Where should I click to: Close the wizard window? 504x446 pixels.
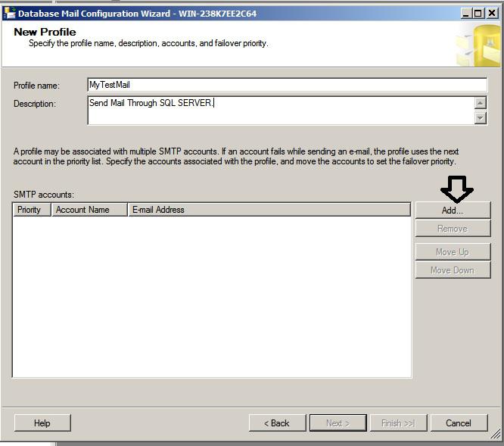(492, 14)
